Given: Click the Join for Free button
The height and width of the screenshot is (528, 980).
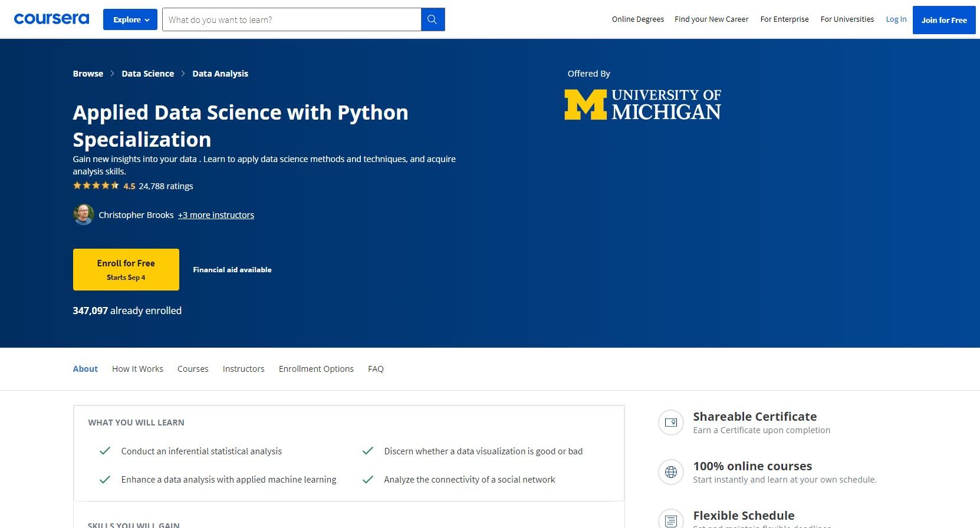Looking at the screenshot, I should (943, 20).
